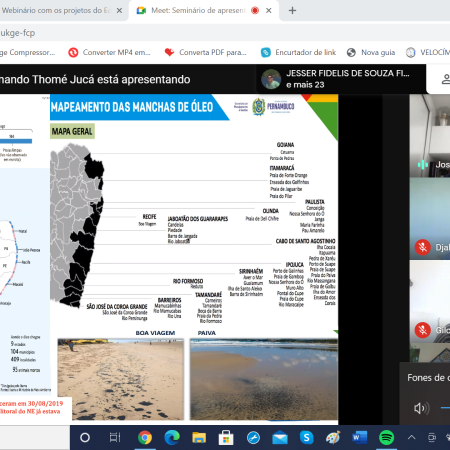Click the Pernambuco coast map on slide

[77, 225]
